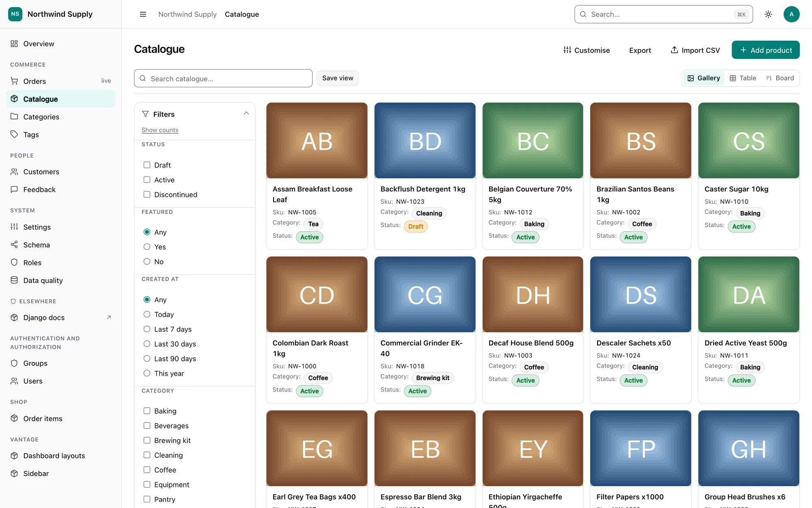Click the Add product button
812x508 pixels.
[766, 50]
